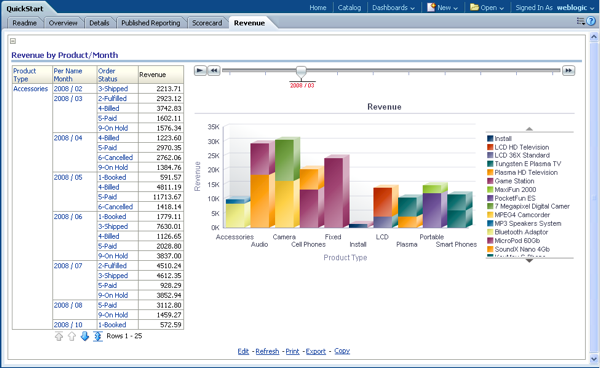The width and height of the screenshot is (600, 368).
Task: Click the 2008 / 02 month link
Action: point(68,89)
